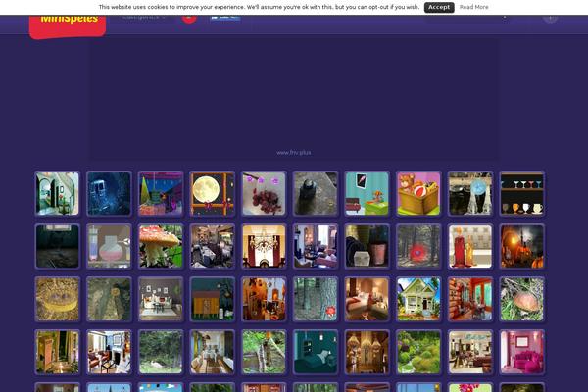The width and height of the screenshot is (588, 392).
Task: Open the brown mushroom in grass game
Action: coord(522,299)
